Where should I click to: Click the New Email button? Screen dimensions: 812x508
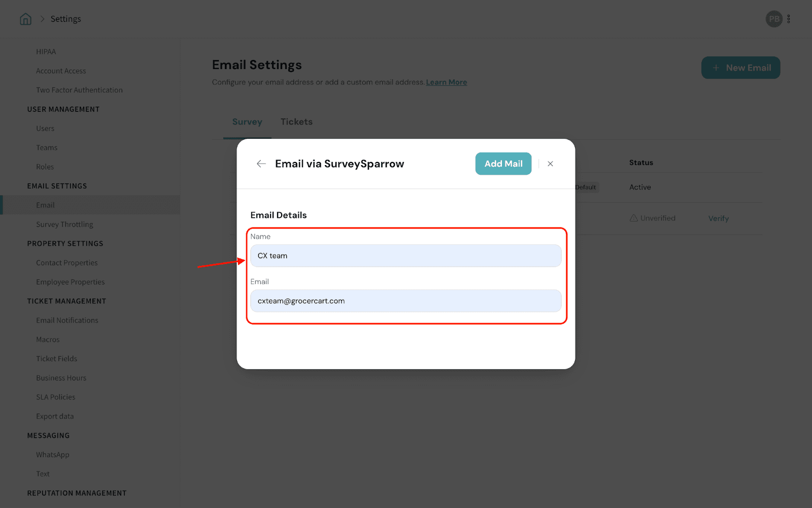tap(740, 68)
